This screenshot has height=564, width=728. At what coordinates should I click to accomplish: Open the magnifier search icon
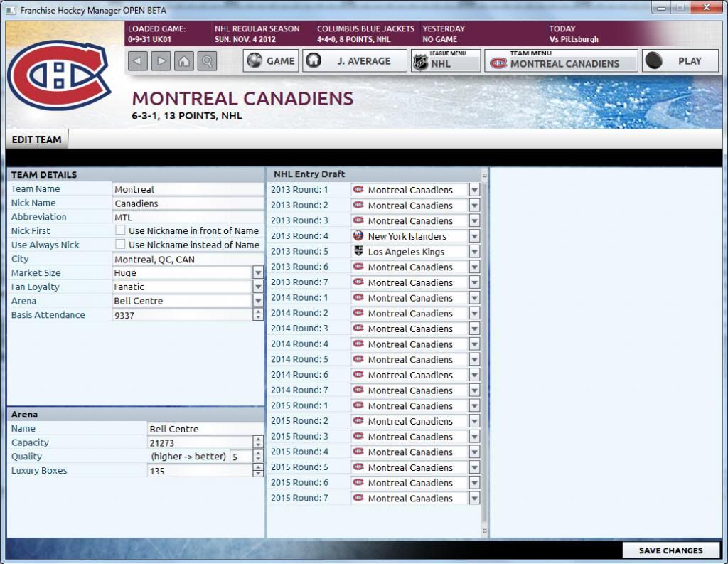point(207,61)
